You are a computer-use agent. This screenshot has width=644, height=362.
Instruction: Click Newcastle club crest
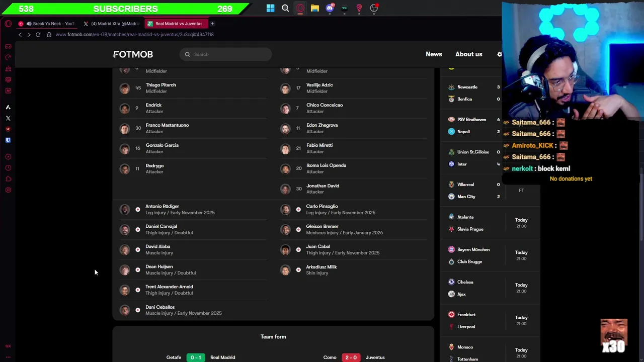coord(451,87)
